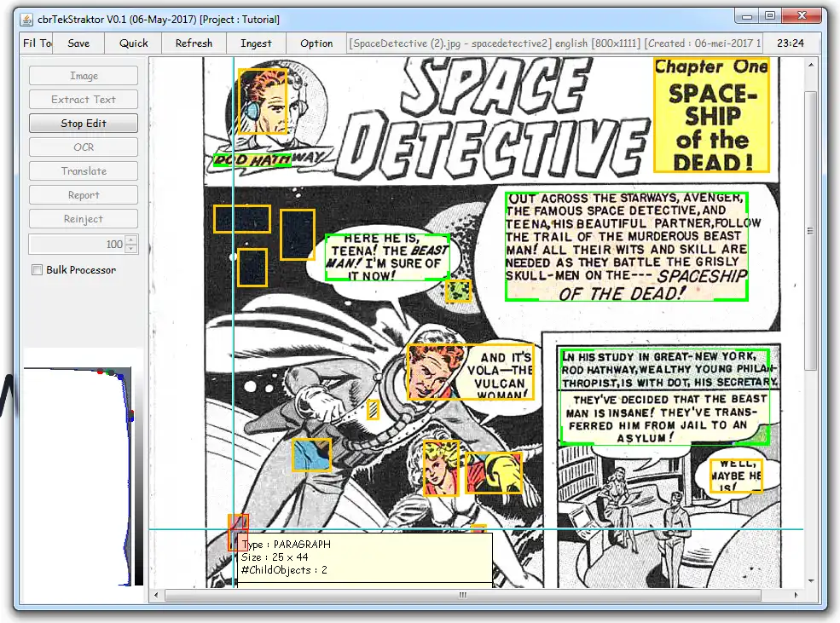Click the Java app icon in title bar
The width and height of the screenshot is (840, 623).
26,20
